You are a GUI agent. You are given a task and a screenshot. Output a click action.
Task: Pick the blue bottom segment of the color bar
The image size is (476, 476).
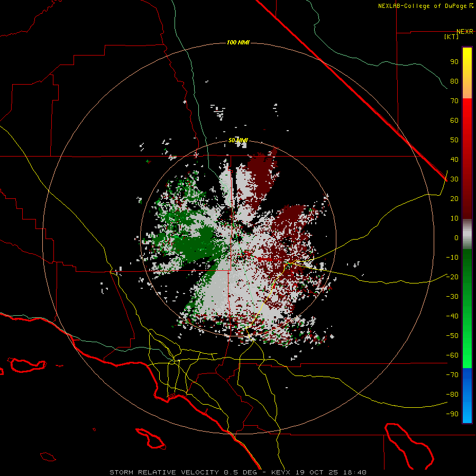467,396
